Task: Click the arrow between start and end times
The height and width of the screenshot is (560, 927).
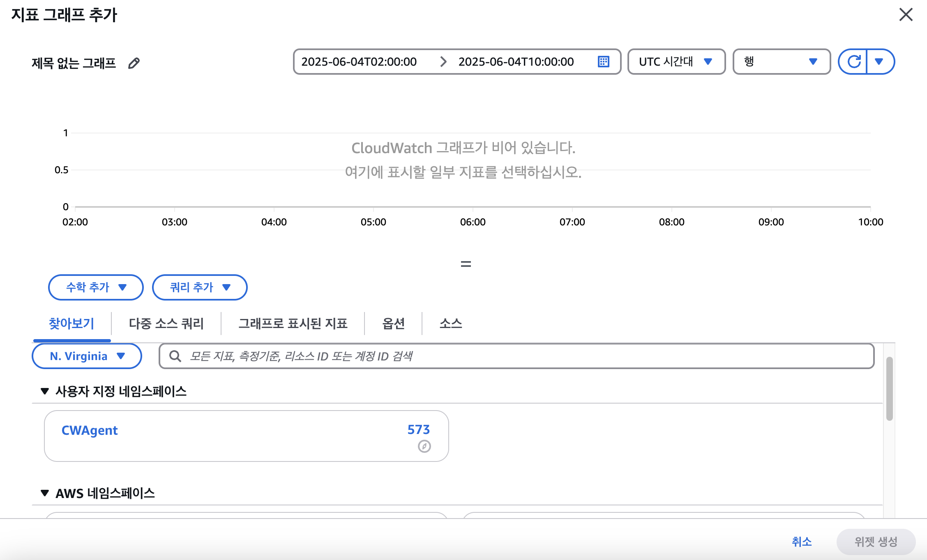Action: (443, 62)
